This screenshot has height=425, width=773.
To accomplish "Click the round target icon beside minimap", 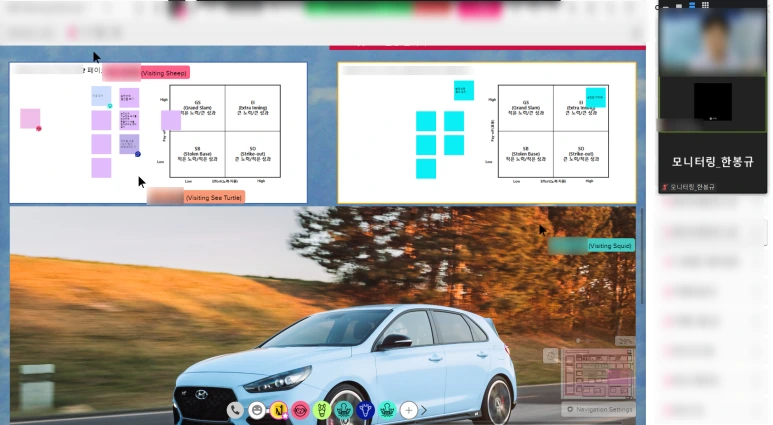I will coord(551,355).
